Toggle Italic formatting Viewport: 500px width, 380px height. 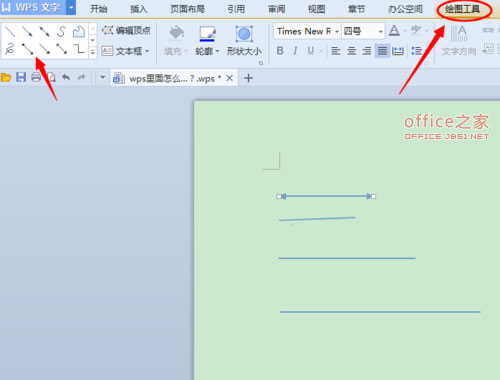(x=295, y=51)
